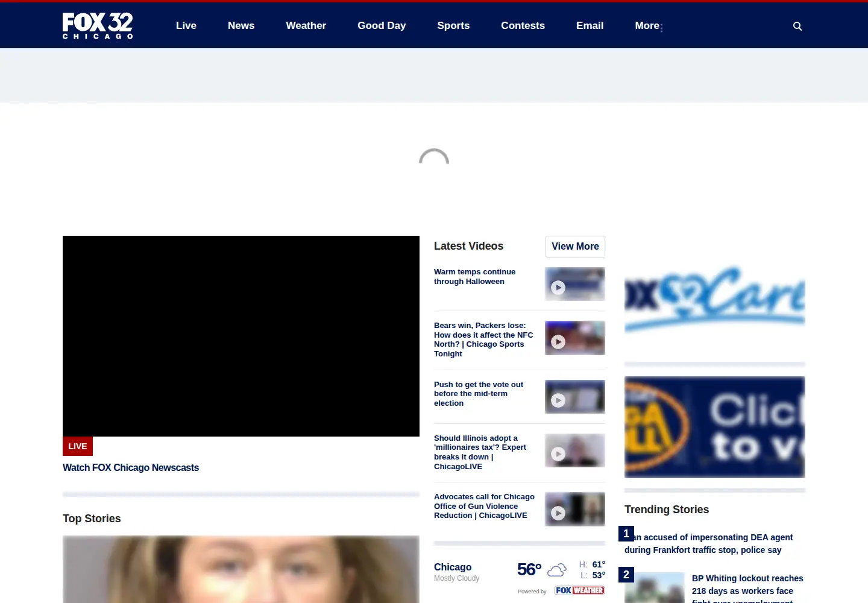This screenshot has height=603, width=868.
Task: Open 'Should Illinois adopt a millionaires tax' link
Action: (480, 452)
